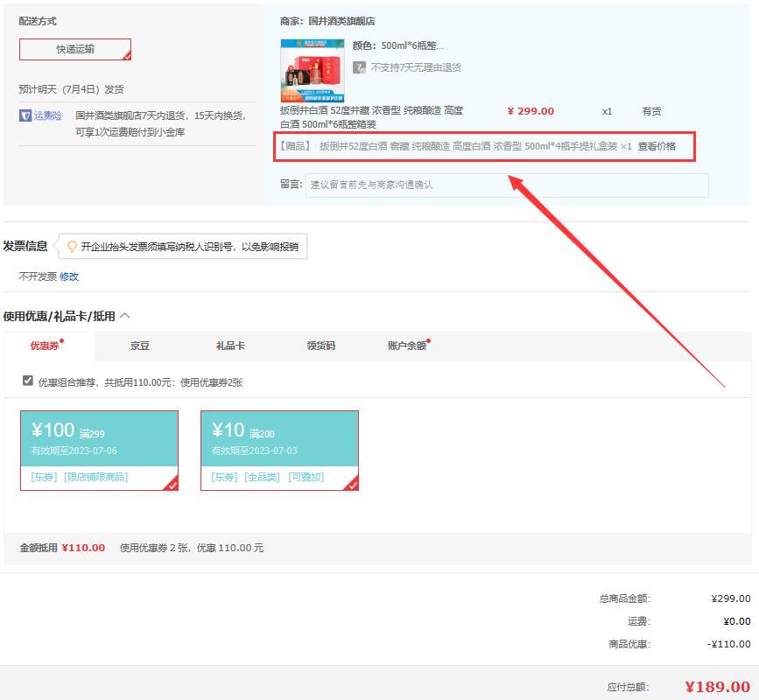Click the 不开发票 text
The height and width of the screenshot is (700, 759).
tap(38, 276)
